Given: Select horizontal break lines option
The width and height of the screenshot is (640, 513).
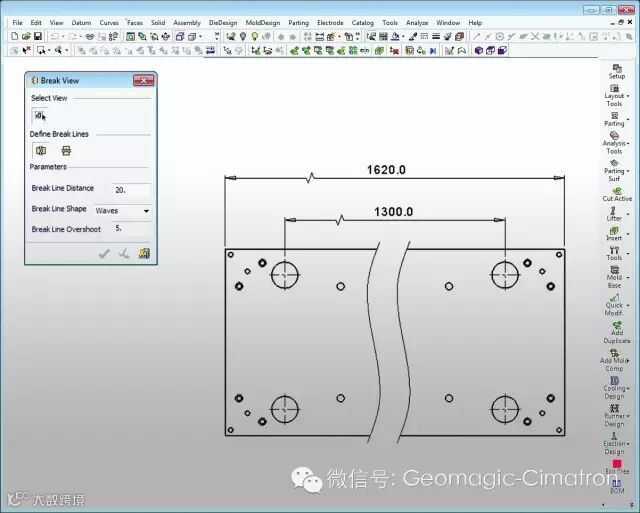Looking at the screenshot, I should pos(66,151).
